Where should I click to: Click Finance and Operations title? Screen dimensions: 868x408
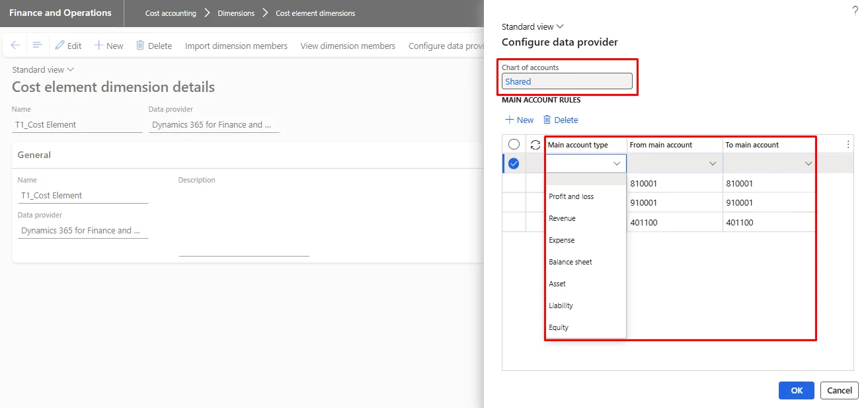point(60,13)
